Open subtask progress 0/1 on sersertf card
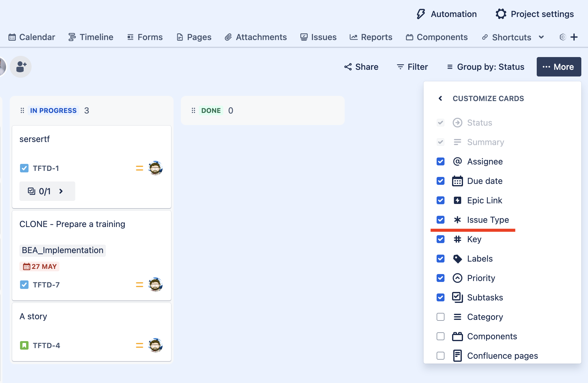The height and width of the screenshot is (383, 588). point(47,191)
